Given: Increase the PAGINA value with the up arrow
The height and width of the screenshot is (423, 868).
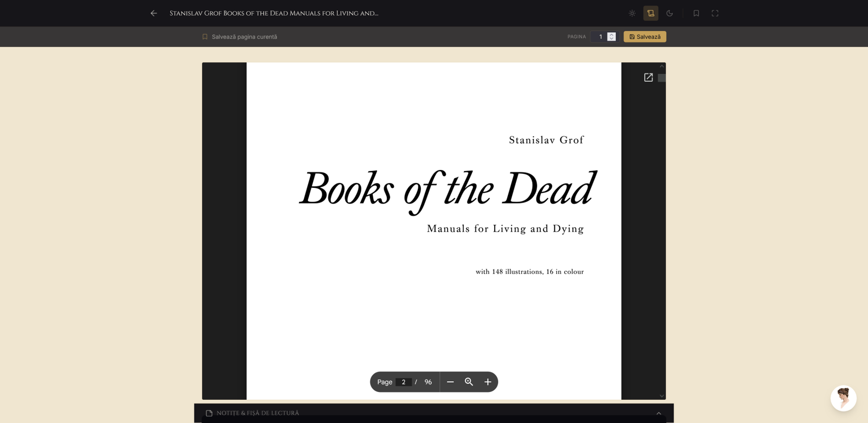Looking at the screenshot, I should pyautogui.click(x=611, y=34).
